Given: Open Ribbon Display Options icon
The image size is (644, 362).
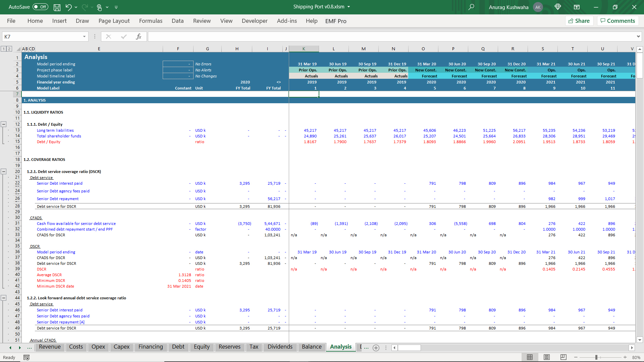Looking at the screenshot, I should point(577,7).
